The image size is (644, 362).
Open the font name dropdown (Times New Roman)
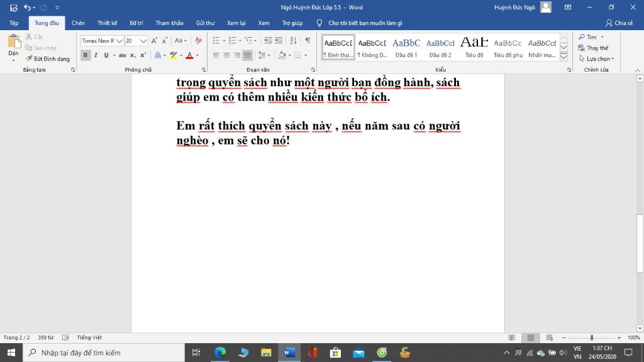click(x=119, y=41)
